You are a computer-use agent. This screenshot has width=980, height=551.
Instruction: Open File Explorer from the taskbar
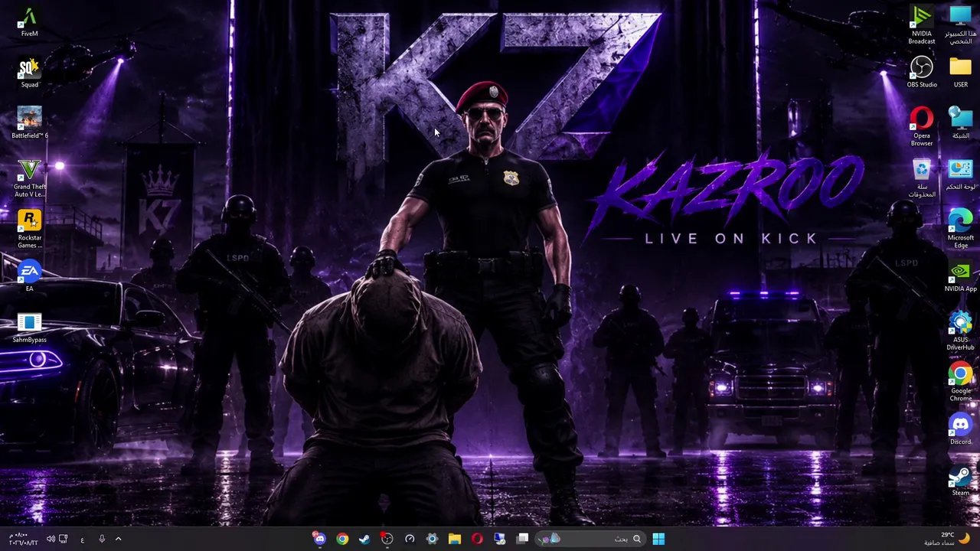coord(455,539)
